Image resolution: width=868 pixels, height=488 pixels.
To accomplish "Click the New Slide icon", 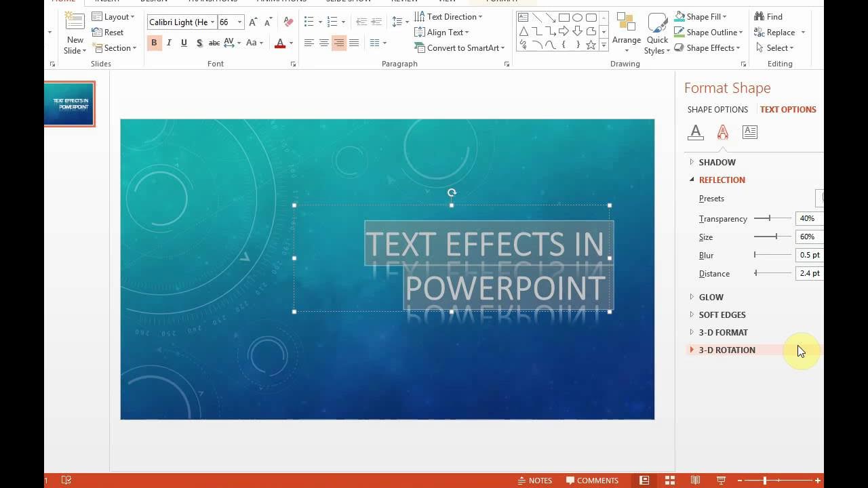I will pos(75,22).
